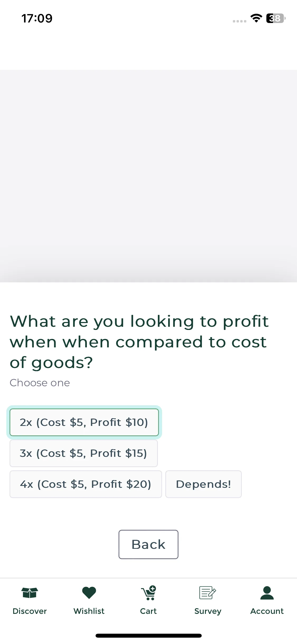Click the Wi-Fi status icon
This screenshot has height=644, width=297.
(256, 18)
